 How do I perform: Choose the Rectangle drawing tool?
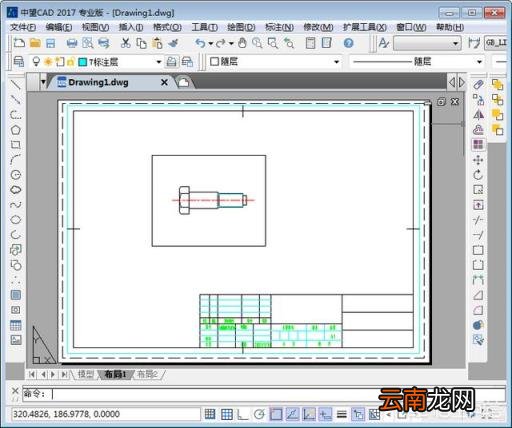coord(15,145)
